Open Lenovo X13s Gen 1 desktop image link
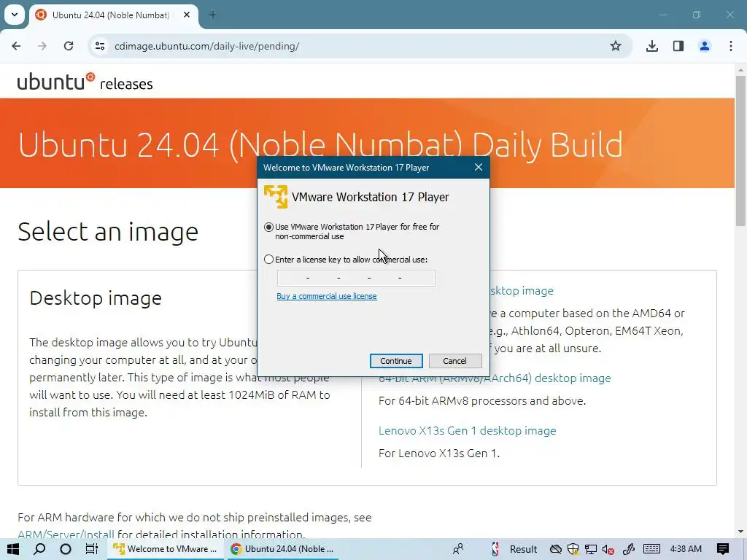Screen dimensions: 747x560 468,430
